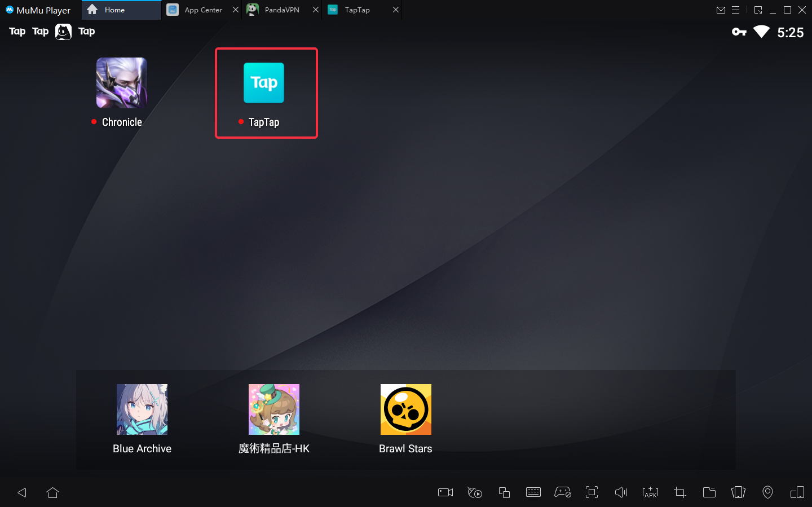Launch 魔術精品店-HK from the dock

274,409
